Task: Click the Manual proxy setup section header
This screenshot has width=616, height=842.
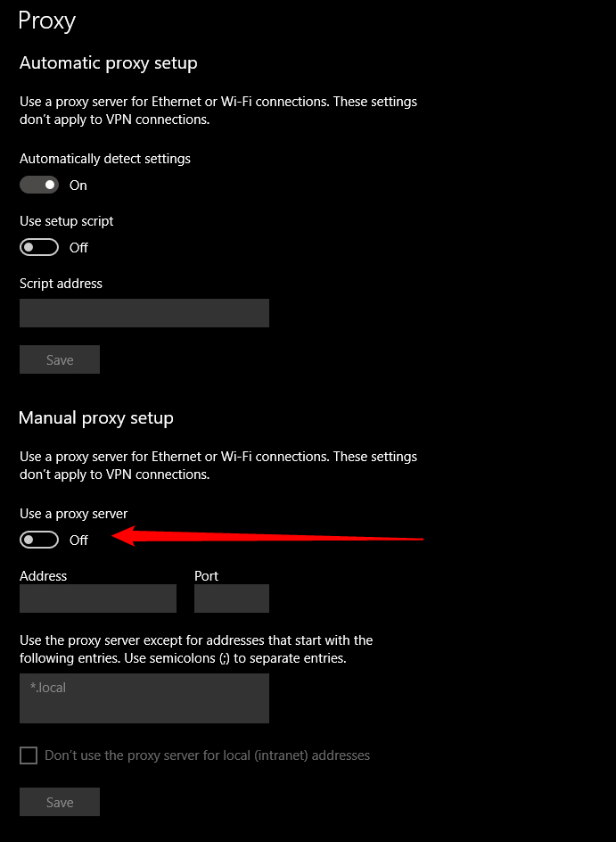Action: coord(95,417)
